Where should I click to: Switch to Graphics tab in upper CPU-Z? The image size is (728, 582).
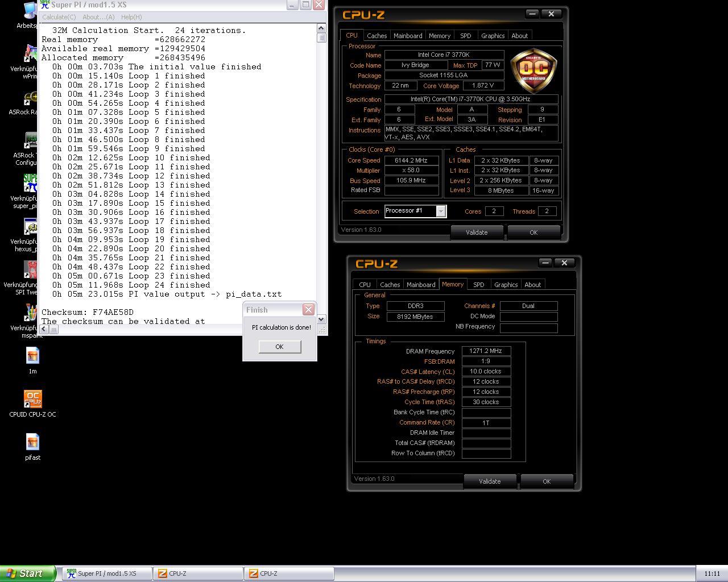[x=493, y=36]
